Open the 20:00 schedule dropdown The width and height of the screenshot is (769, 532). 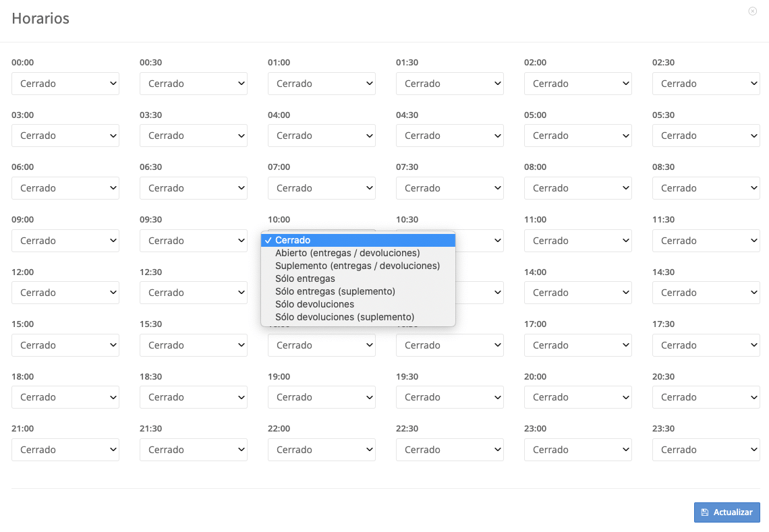(x=577, y=397)
